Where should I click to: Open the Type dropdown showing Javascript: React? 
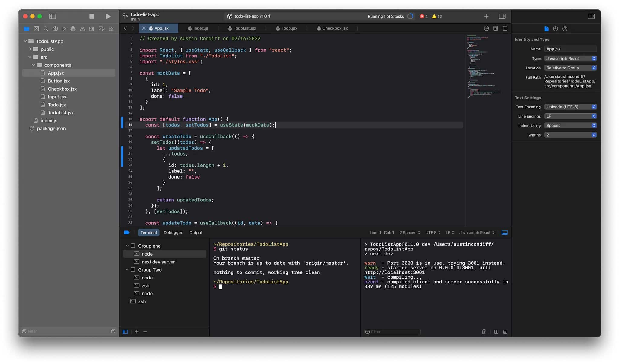click(x=570, y=59)
